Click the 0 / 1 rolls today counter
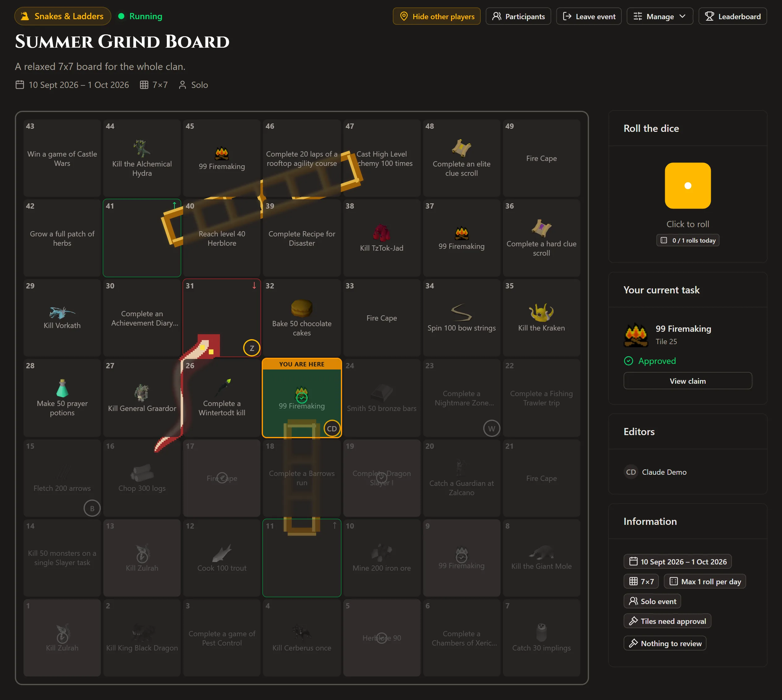 tap(687, 240)
